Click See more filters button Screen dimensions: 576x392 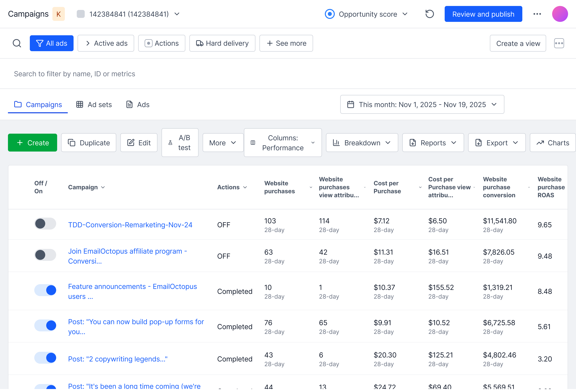tap(286, 43)
